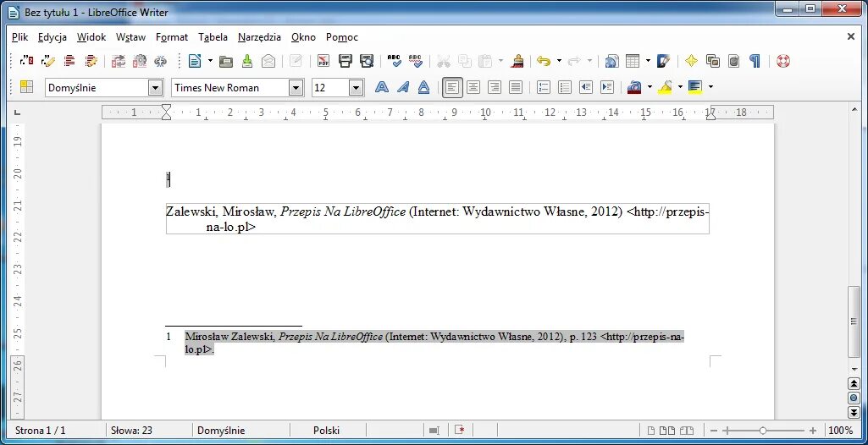This screenshot has width=868, height=445.
Task: Toggle italic text formatting
Action: (x=403, y=87)
